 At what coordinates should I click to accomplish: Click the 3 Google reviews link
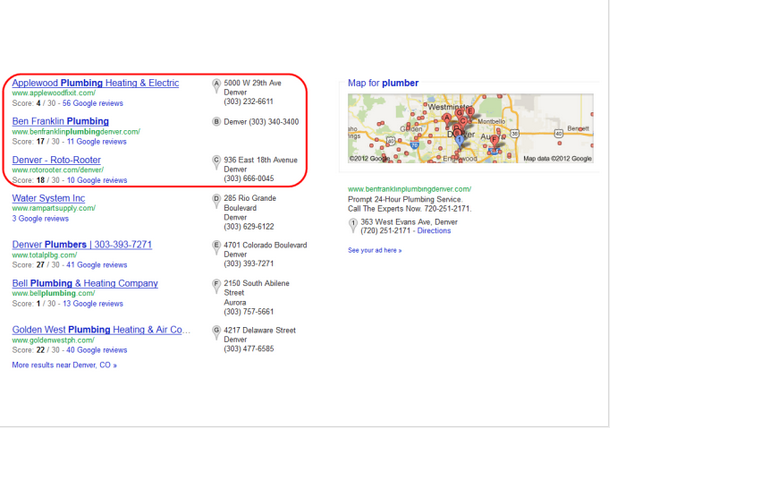(x=40, y=218)
